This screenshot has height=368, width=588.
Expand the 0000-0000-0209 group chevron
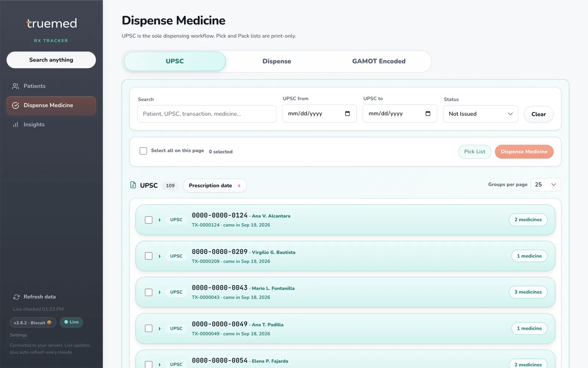point(159,256)
